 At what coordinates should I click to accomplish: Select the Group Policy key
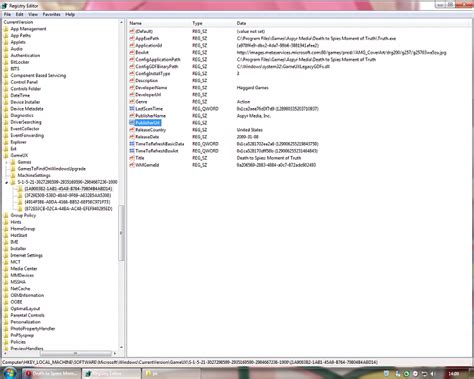23,215
